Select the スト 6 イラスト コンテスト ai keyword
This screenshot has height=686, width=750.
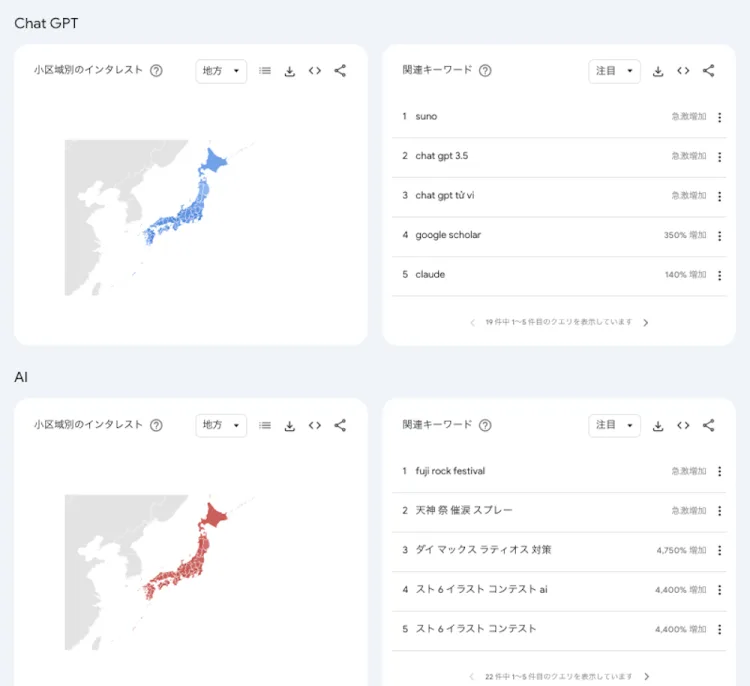point(481,589)
